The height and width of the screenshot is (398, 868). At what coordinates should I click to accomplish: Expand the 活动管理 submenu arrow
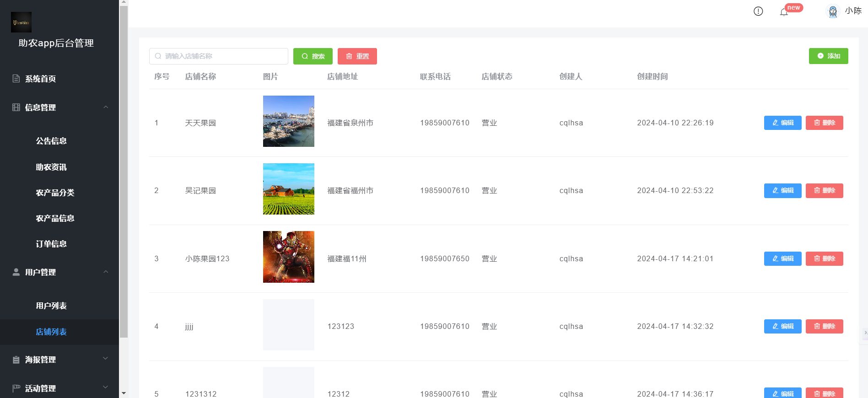[x=106, y=387]
